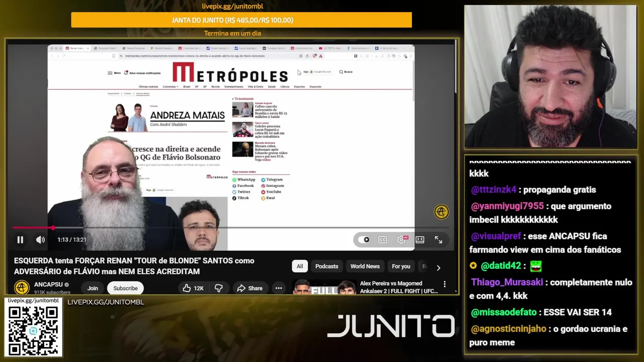Image resolution: width=644 pixels, height=362 pixels.
Task: Open Alex Pereira vs Magomed Ankalaev title
Action: point(398,287)
